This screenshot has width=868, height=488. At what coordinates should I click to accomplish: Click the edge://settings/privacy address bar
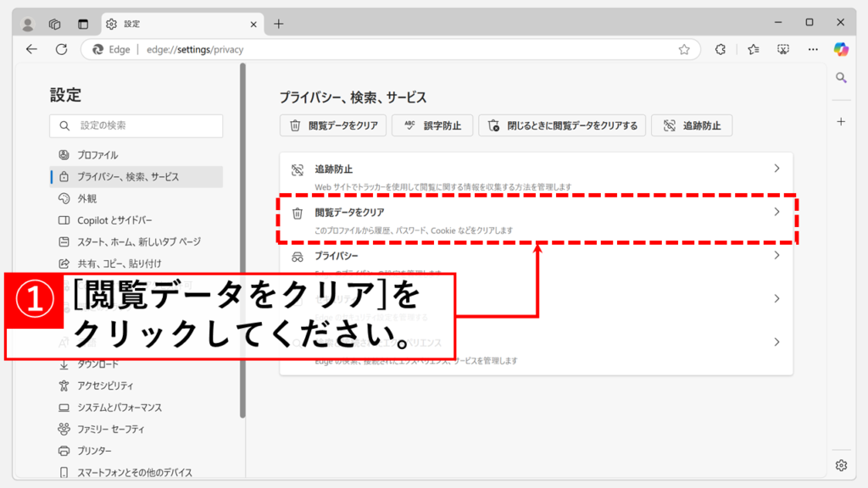point(381,49)
